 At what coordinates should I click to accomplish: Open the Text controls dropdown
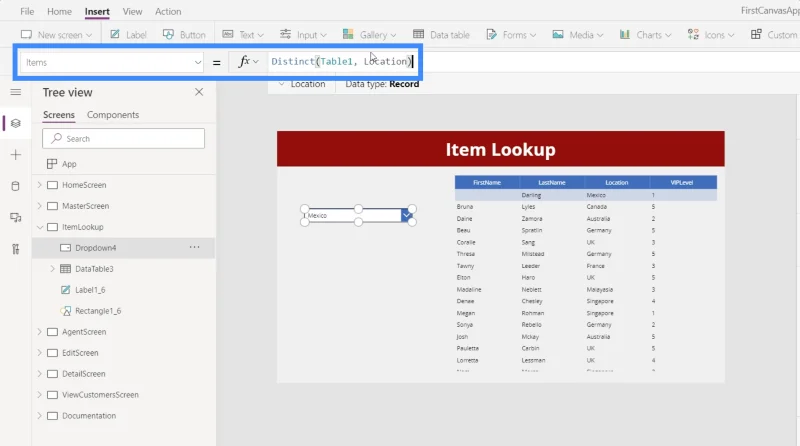[x=243, y=35]
